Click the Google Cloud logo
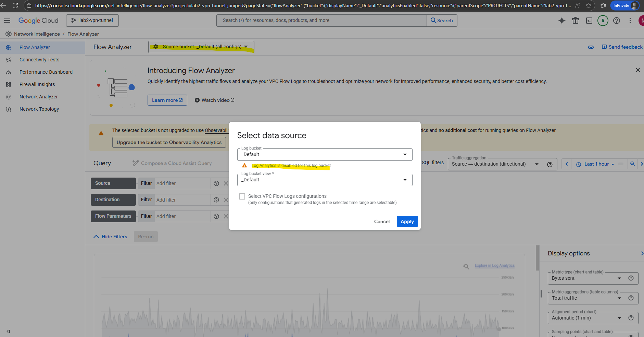This screenshot has width=644, height=337. tap(38, 21)
